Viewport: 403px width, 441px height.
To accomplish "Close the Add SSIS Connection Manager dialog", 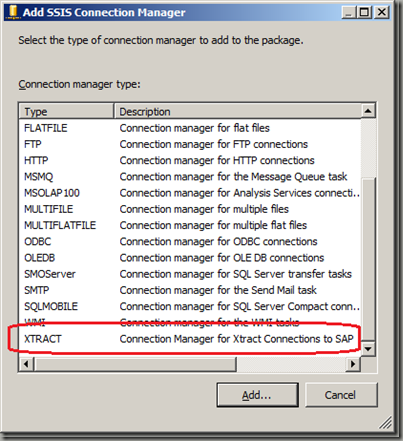I will point(381,13).
